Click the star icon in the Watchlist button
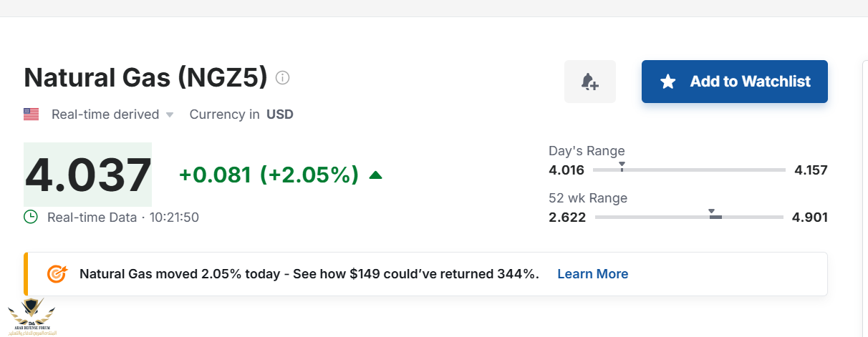 coord(667,82)
